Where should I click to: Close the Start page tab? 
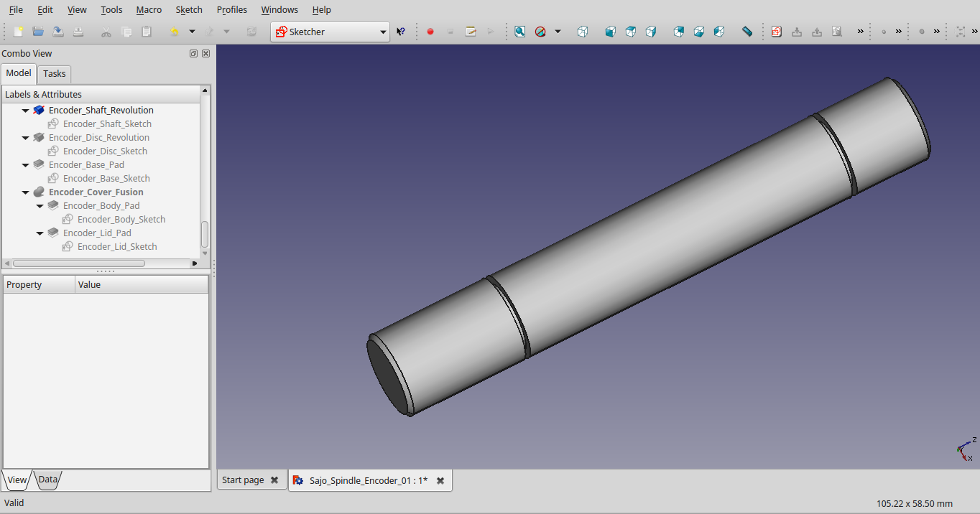coord(274,480)
